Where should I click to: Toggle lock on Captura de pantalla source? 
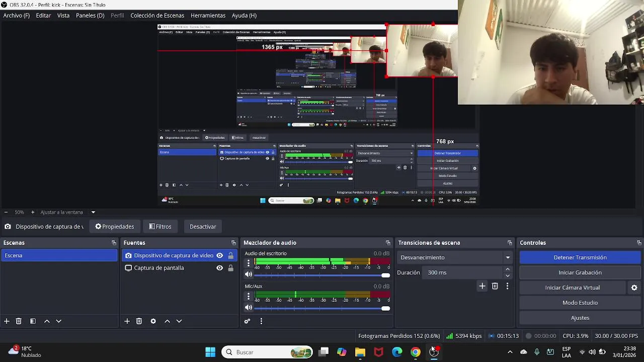pos(230,268)
